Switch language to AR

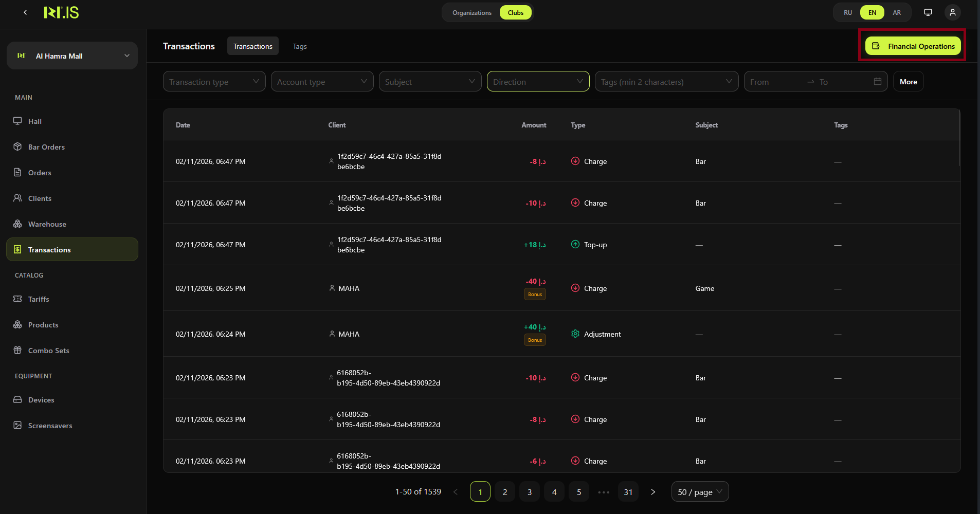pyautogui.click(x=896, y=12)
